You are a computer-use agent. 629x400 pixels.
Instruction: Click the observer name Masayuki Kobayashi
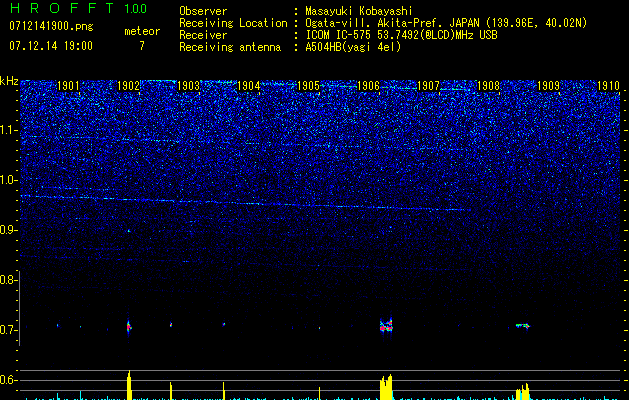359,11
